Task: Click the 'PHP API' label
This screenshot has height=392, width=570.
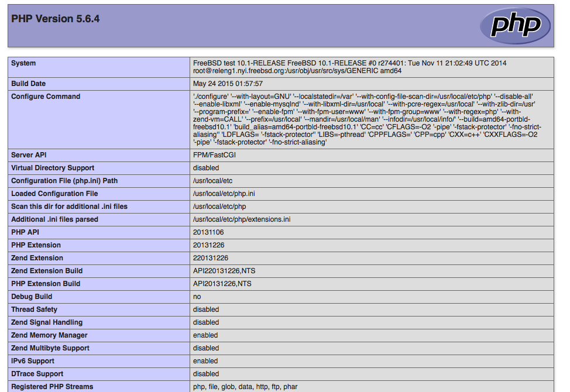Action: click(25, 232)
